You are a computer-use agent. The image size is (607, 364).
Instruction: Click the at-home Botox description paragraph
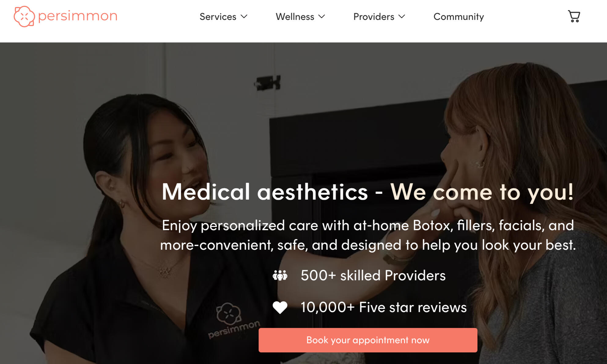(368, 235)
